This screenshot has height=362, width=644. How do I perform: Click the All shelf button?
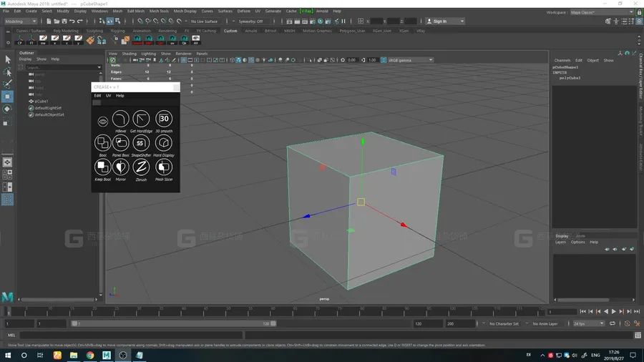[x=196, y=40]
